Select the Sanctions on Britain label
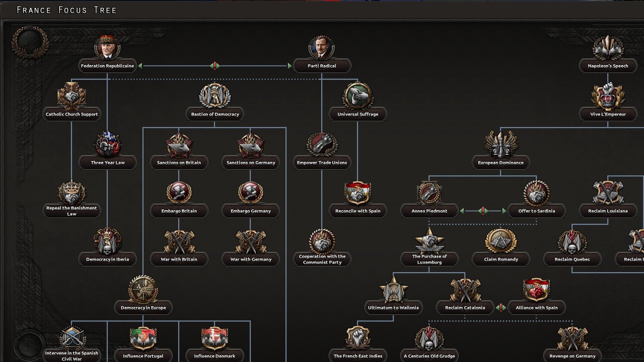This screenshot has height=362, width=644. coord(179,163)
